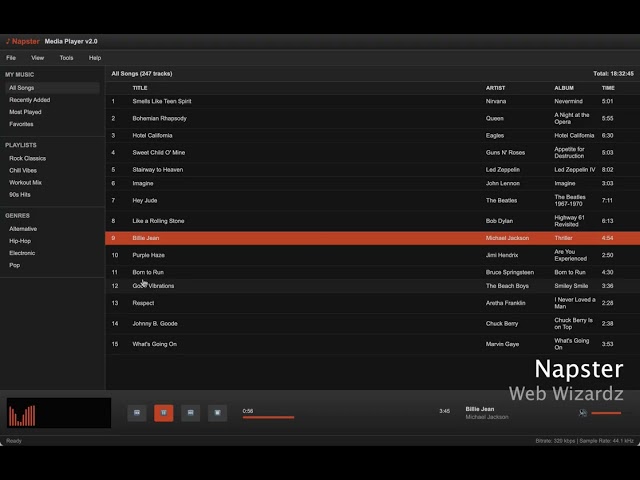Select All Songs in My Music
Viewport: 640px width, 480px height.
52,88
